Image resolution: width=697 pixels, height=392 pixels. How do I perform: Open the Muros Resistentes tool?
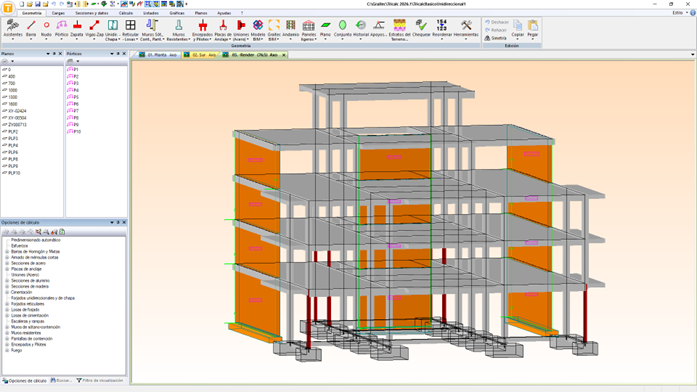click(178, 29)
